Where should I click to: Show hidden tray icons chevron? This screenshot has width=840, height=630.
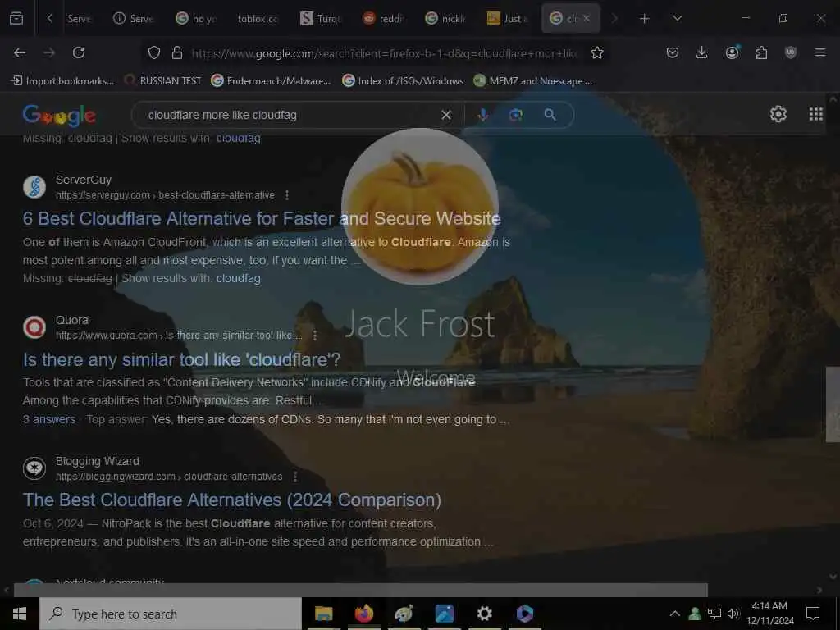click(x=675, y=614)
